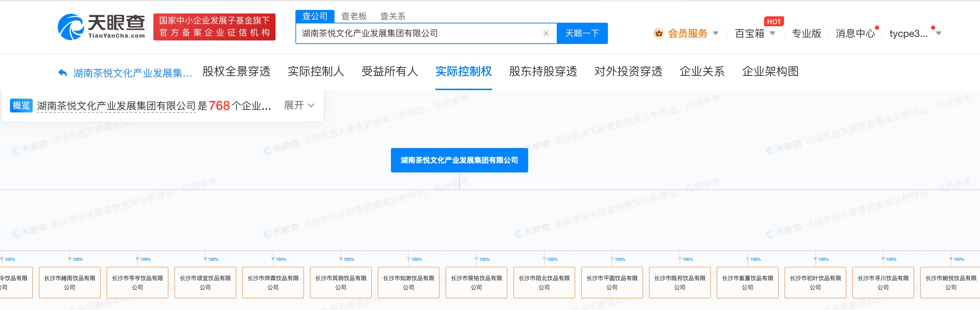Expand the user account dropdown arrow
The width and height of the screenshot is (980, 310).
(938, 33)
